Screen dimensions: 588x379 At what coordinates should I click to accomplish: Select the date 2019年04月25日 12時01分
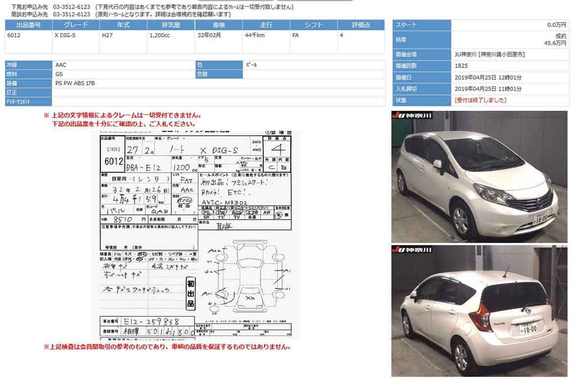(x=488, y=77)
